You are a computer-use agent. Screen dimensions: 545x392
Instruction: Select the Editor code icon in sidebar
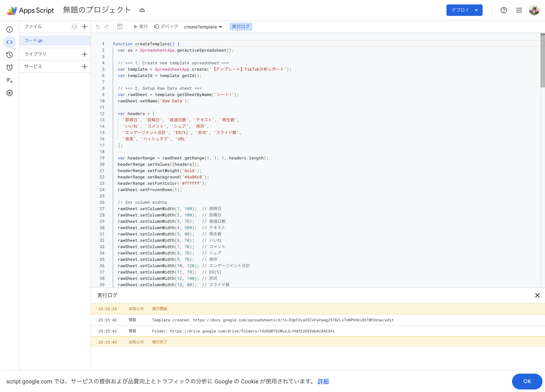pos(10,42)
